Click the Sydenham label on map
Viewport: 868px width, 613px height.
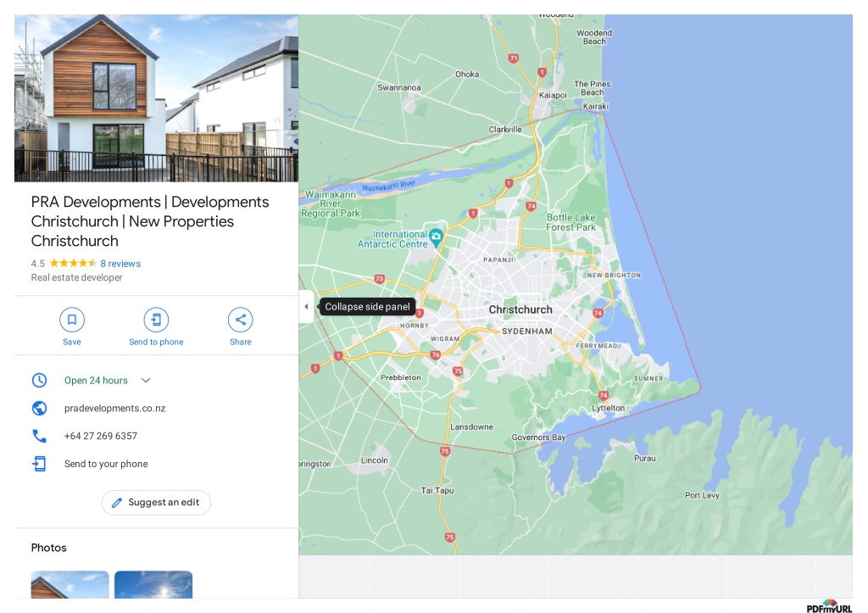click(527, 332)
